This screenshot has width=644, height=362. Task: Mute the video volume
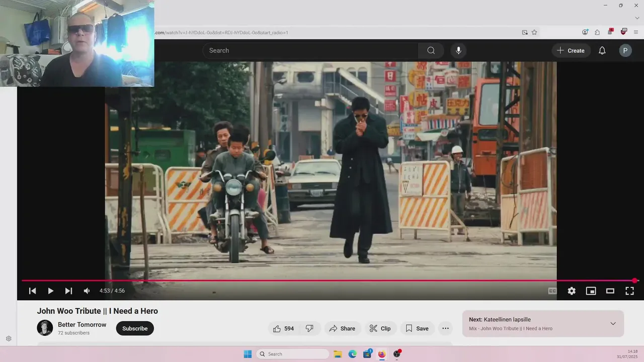pyautogui.click(x=87, y=291)
